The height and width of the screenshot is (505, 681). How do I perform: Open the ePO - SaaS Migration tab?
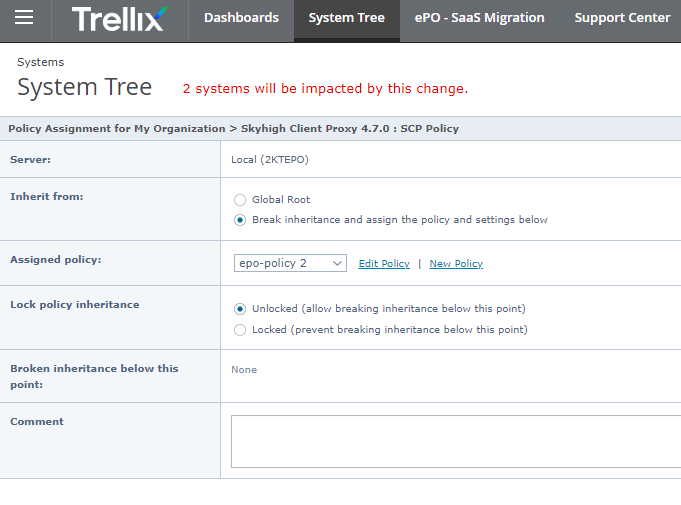[x=479, y=18]
